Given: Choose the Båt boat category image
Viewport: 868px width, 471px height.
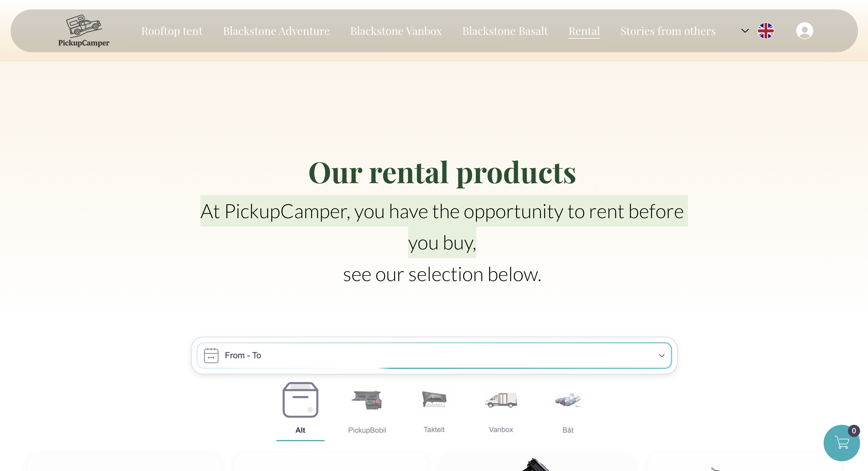Looking at the screenshot, I should [x=568, y=400].
